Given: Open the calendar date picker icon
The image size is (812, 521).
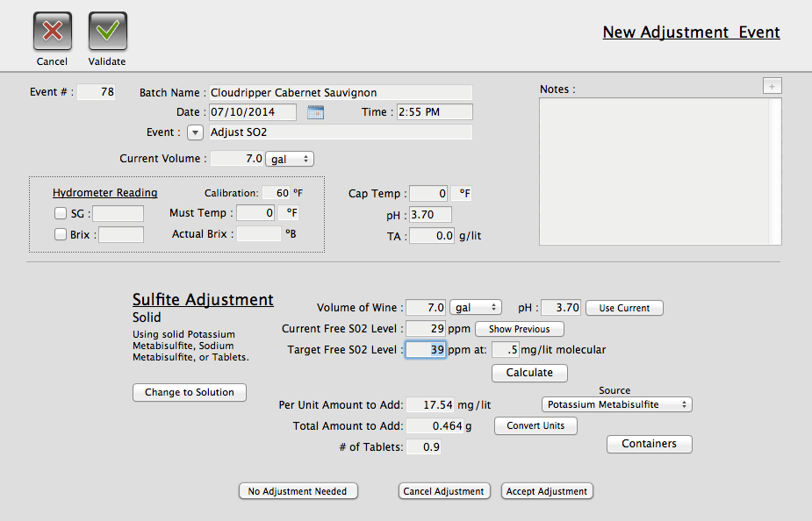Looking at the screenshot, I should click(x=315, y=112).
